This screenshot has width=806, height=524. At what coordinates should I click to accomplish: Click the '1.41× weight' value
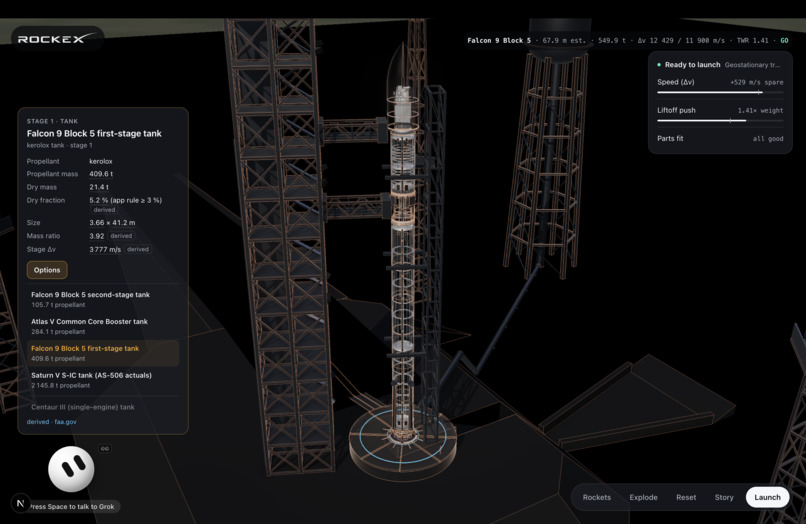(760, 111)
